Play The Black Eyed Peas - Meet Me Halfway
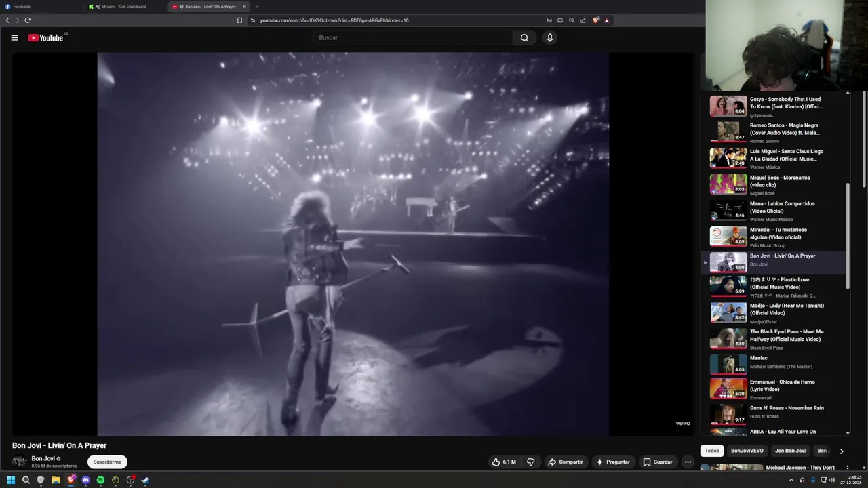 click(x=773, y=339)
